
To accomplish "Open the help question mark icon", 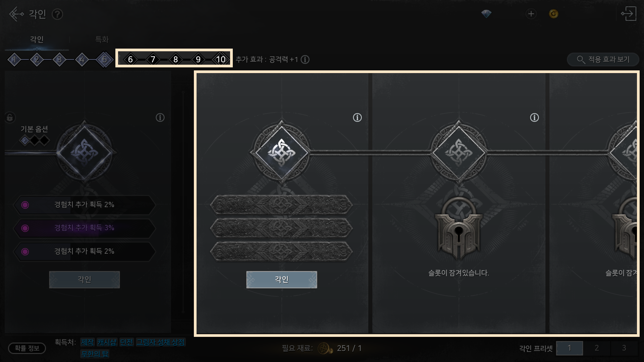I will tap(57, 14).
